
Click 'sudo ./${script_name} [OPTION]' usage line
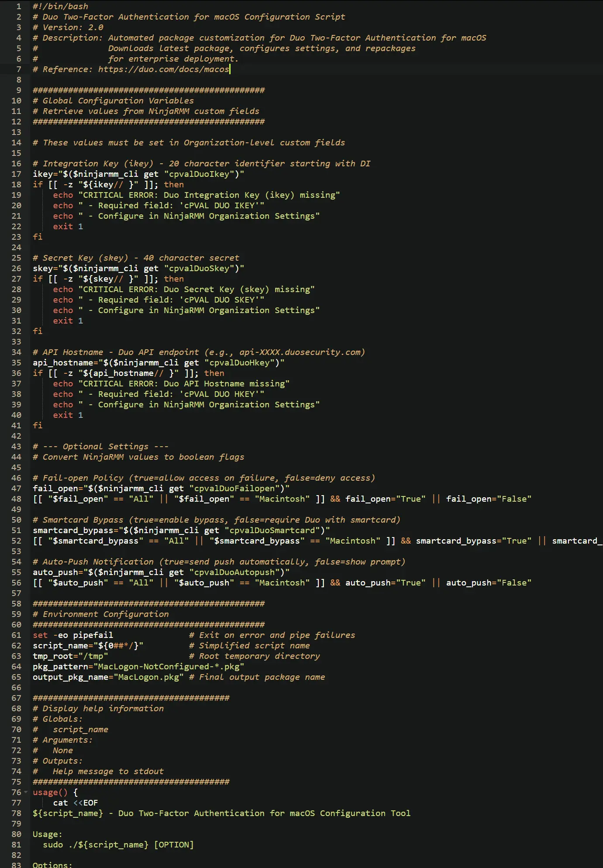click(118, 844)
